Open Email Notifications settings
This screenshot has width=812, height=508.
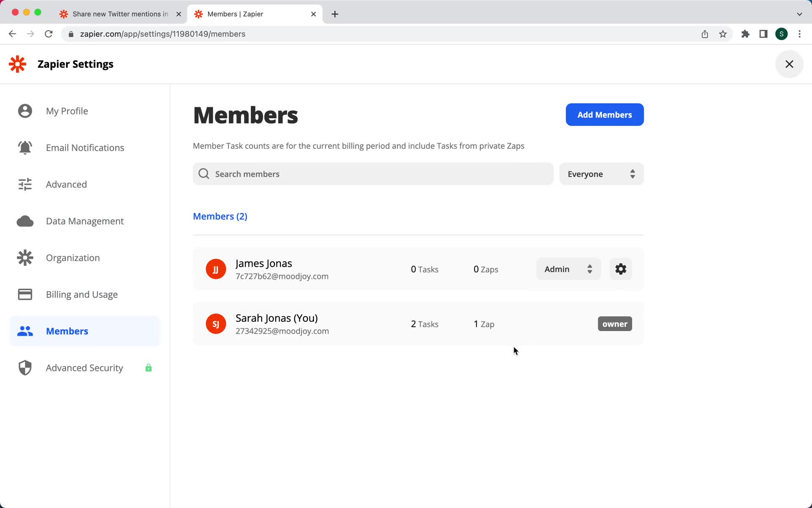pos(85,147)
